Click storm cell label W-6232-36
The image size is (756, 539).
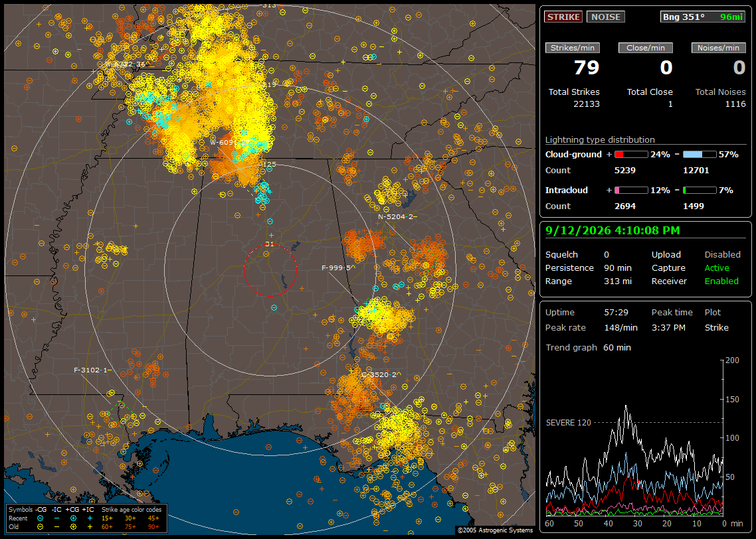point(125,64)
